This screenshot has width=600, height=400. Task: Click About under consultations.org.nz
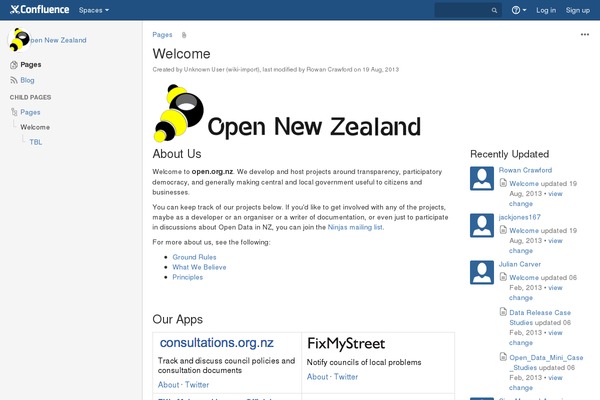pos(168,385)
